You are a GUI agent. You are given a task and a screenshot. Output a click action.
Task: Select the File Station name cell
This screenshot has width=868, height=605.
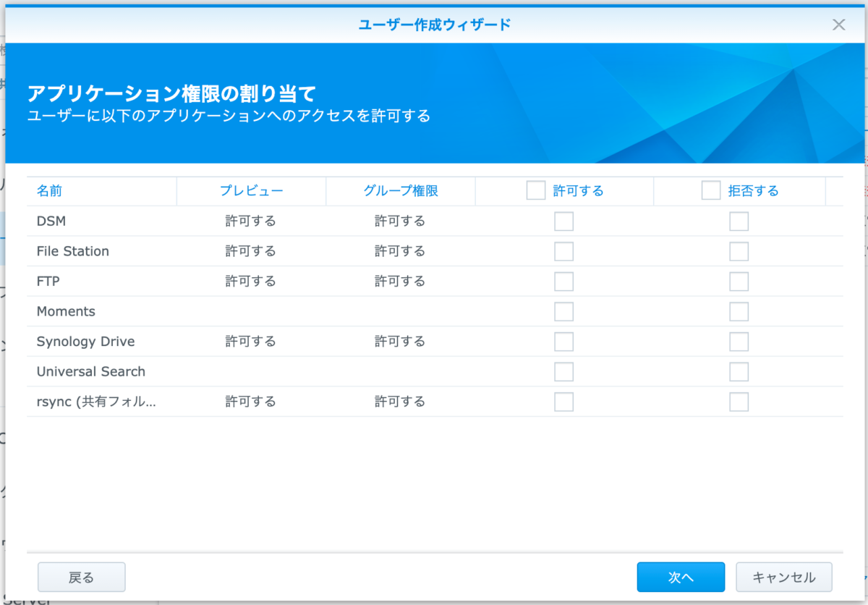coord(102,251)
